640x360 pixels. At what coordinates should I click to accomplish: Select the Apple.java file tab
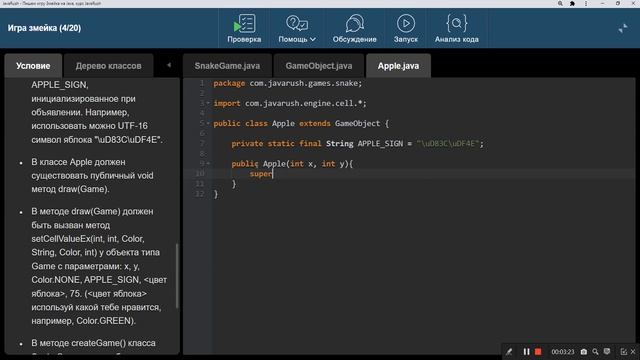coord(398,66)
